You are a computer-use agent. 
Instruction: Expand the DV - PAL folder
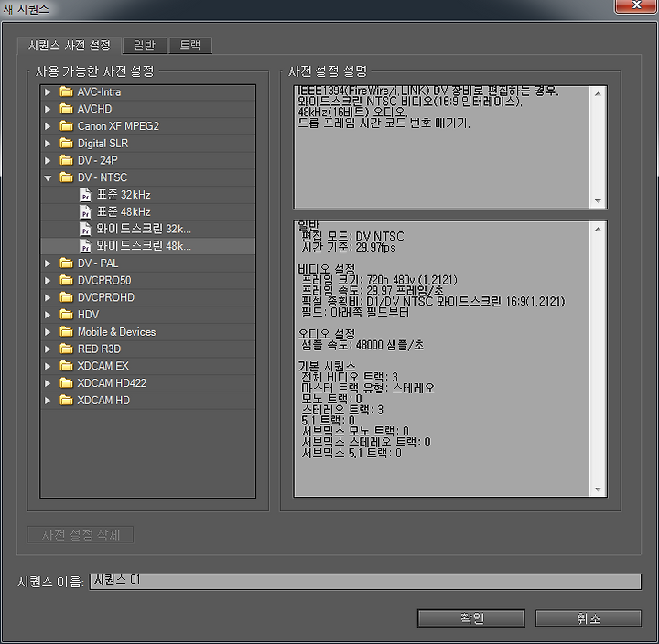tap(48, 263)
